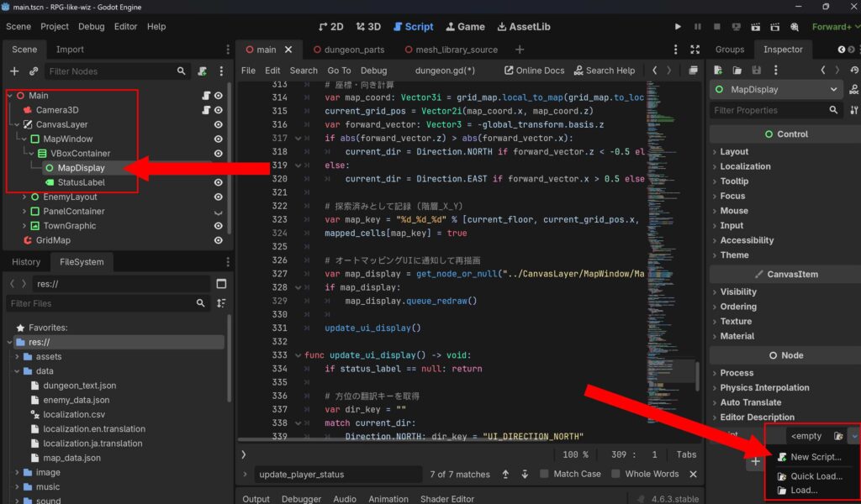Enable Whole Words checkbox
Viewport: 861px width, 504px height.
point(615,474)
